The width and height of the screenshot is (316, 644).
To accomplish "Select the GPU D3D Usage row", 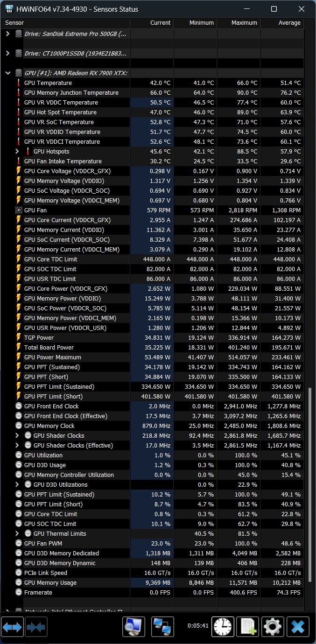I will tap(152, 465).
